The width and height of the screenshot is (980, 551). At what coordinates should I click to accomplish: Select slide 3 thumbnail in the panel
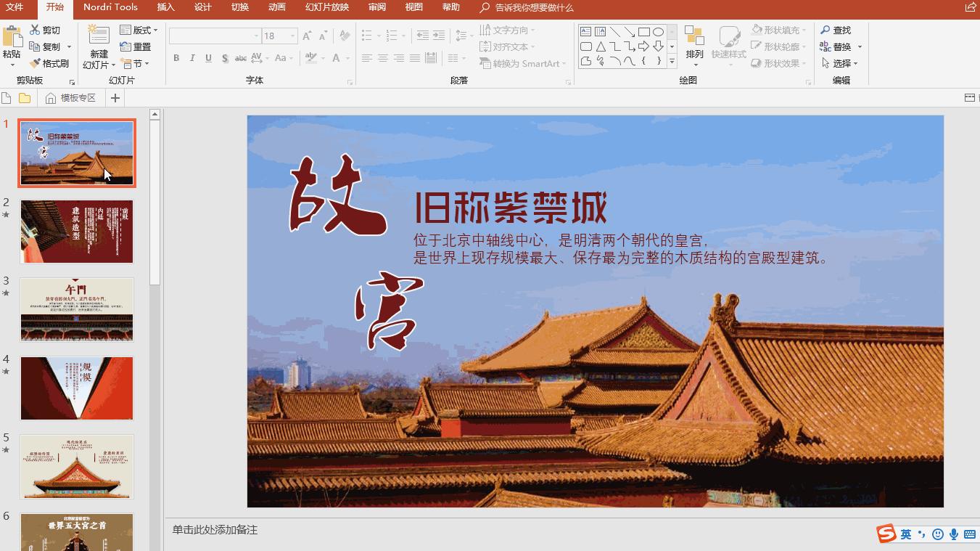coord(76,309)
